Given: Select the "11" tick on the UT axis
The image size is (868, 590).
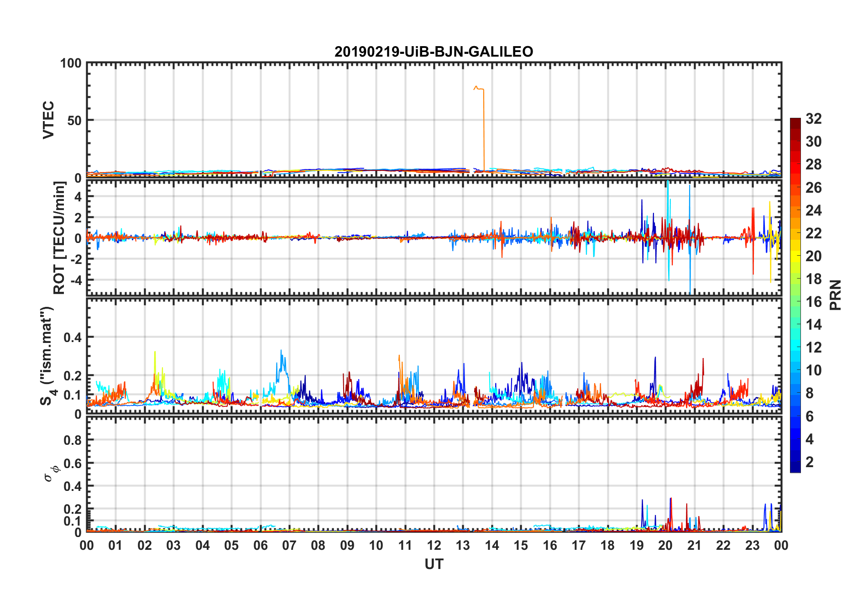Looking at the screenshot, I should point(405,546).
